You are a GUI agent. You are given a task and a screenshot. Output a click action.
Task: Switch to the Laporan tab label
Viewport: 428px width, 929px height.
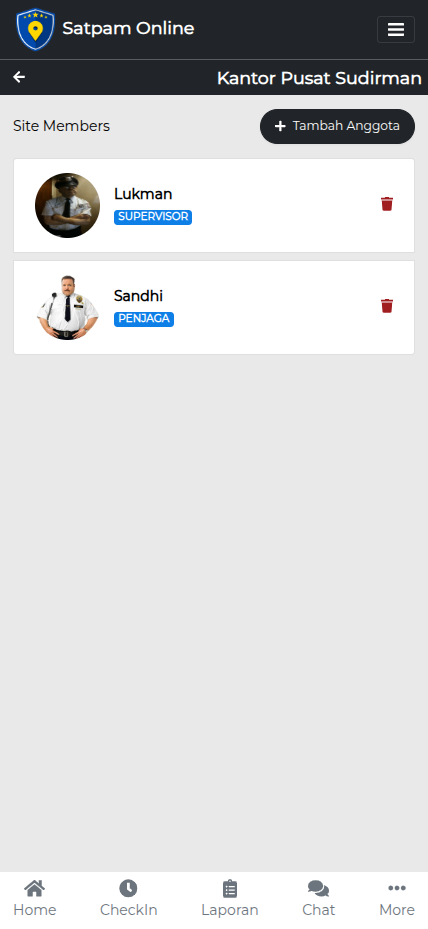229,910
